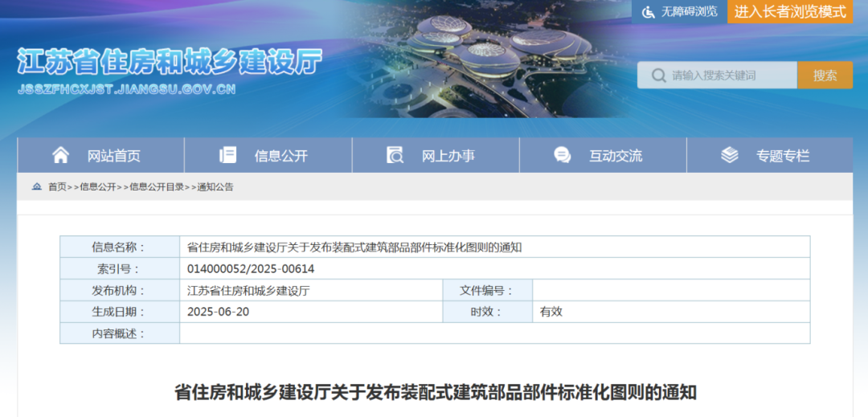Enter 进入长者浏览模式 elder browsing mode

(790, 11)
